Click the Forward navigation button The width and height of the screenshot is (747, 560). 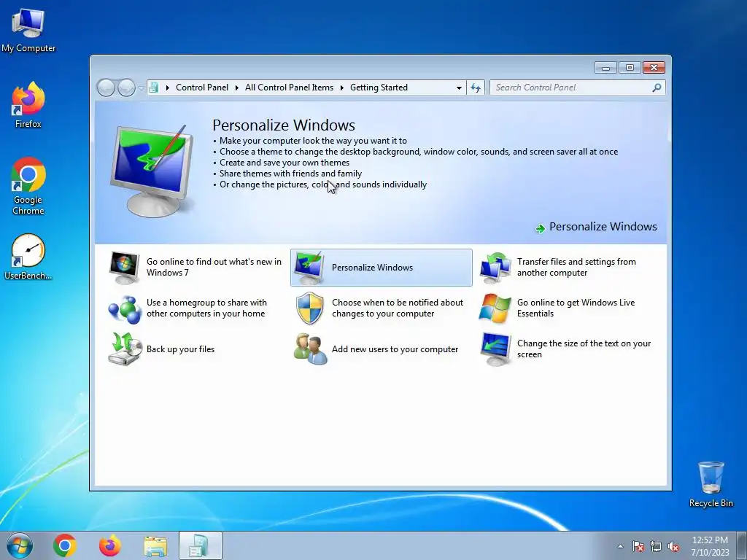click(126, 87)
